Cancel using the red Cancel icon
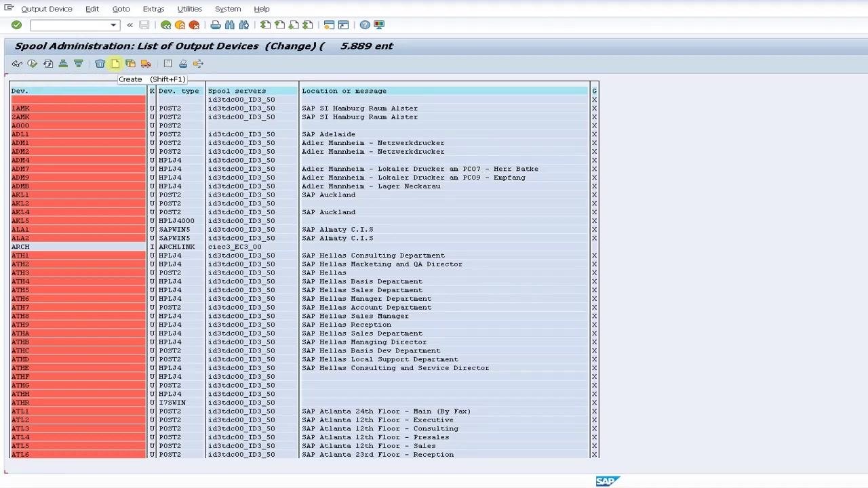Viewport: 868px width, 488px height. pos(194,25)
